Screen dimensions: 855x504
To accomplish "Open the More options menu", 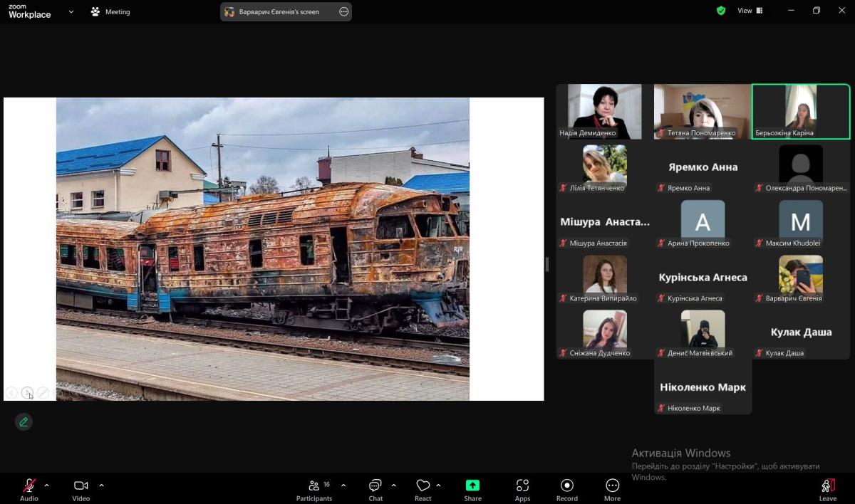I will point(612,487).
